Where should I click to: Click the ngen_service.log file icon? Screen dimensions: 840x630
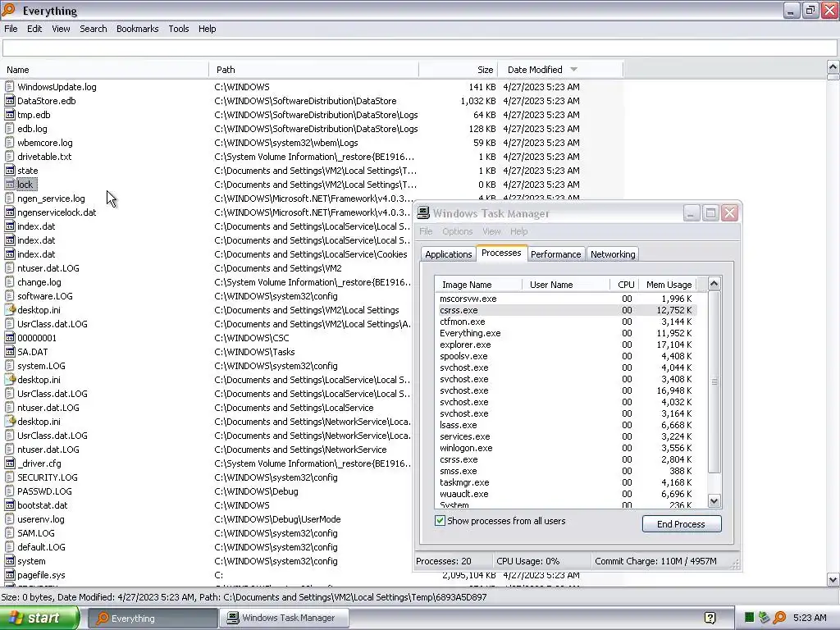pyautogui.click(x=9, y=199)
